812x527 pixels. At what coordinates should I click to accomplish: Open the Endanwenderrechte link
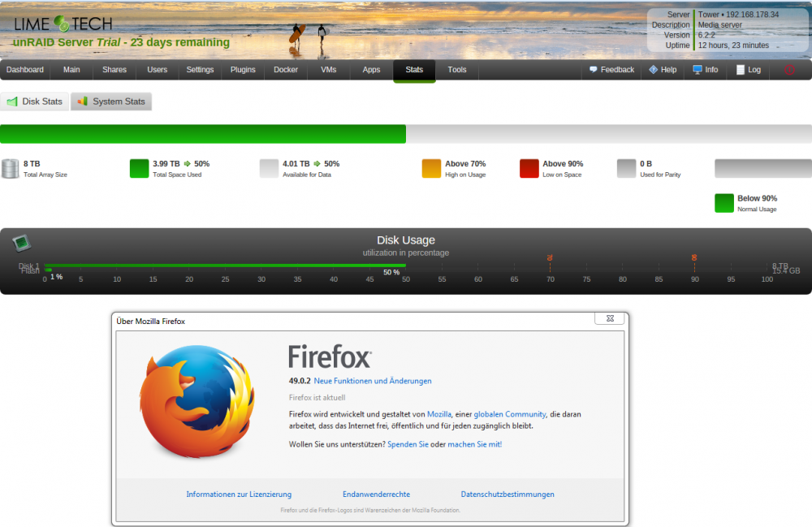pos(377,495)
